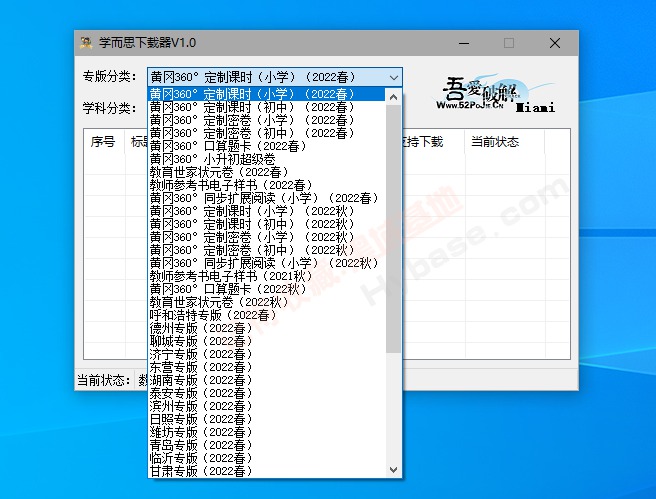The height and width of the screenshot is (499, 656).
Task: Select 湖南专版（2022春）
Action: 266,380
